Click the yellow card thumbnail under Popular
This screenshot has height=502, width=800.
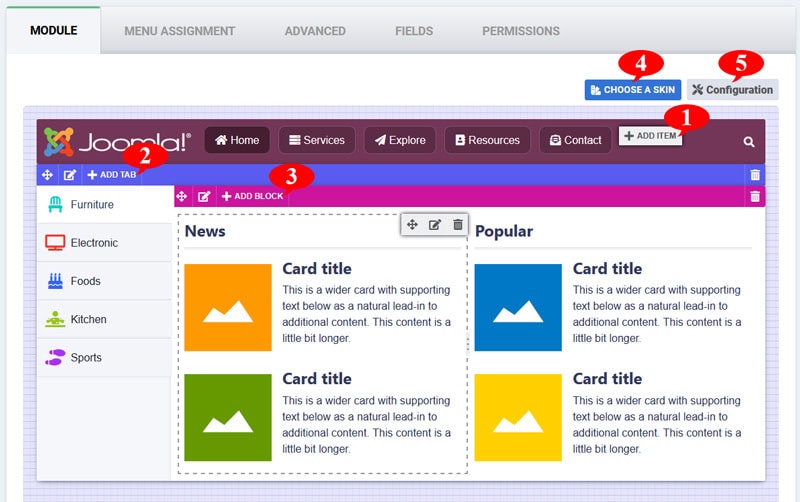(518, 417)
